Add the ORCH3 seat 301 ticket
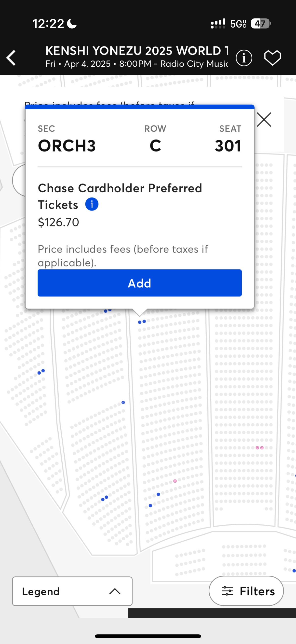The image size is (296, 644). pyautogui.click(x=140, y=283)
